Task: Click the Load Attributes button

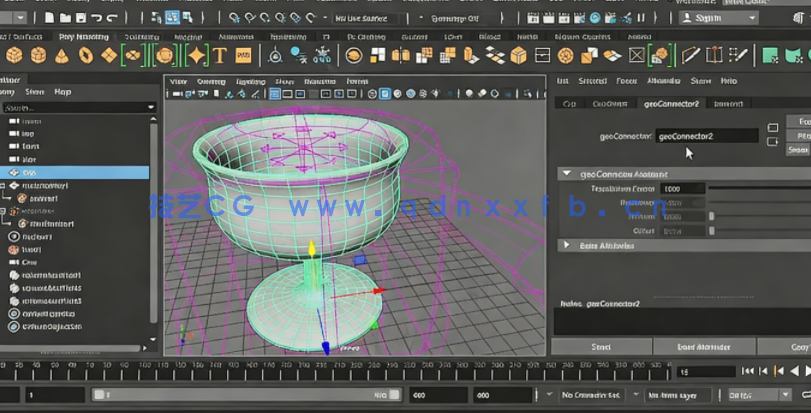Action: pos(704,346)
